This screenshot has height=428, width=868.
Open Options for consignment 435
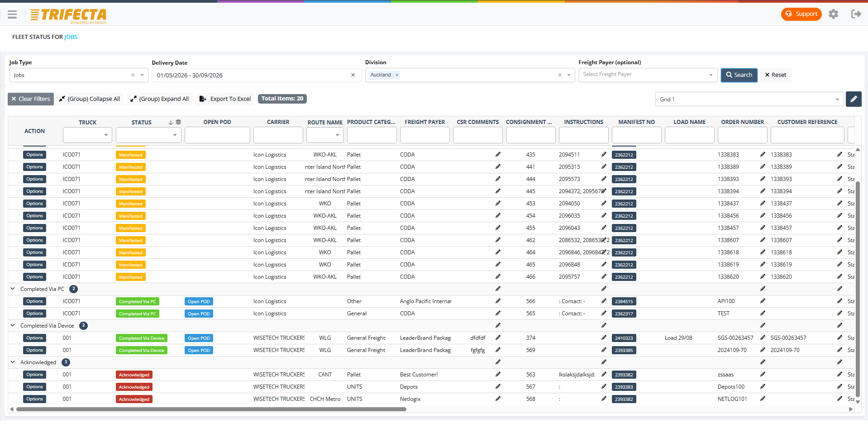pyautogui.click(x=34, y=155)
